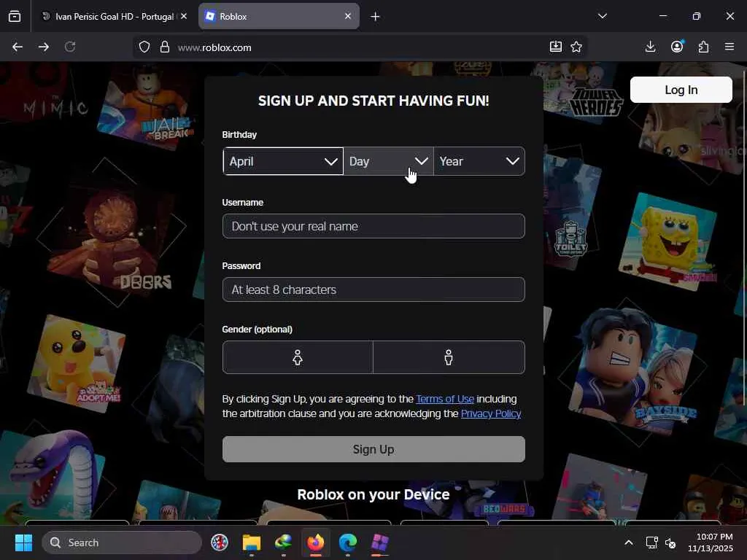The image size is (747, 560).
Task: Click the Password input field
Action: (x=373, y=289)
